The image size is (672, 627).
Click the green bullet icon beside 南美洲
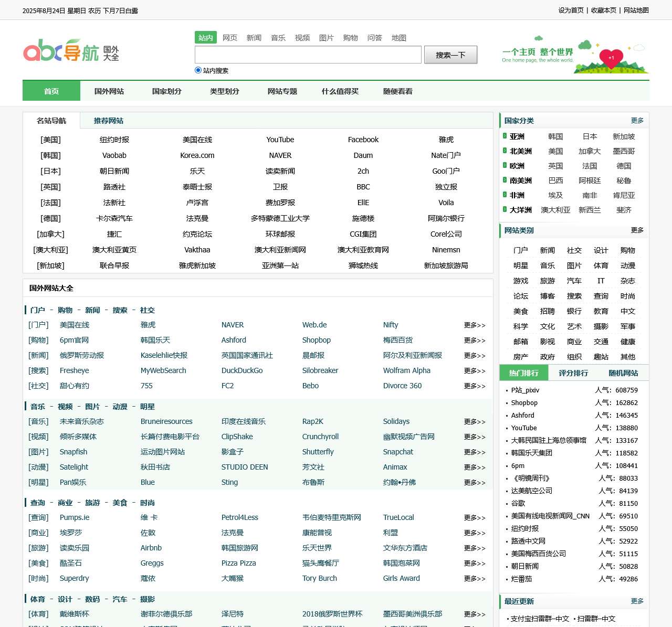[505, 180]
